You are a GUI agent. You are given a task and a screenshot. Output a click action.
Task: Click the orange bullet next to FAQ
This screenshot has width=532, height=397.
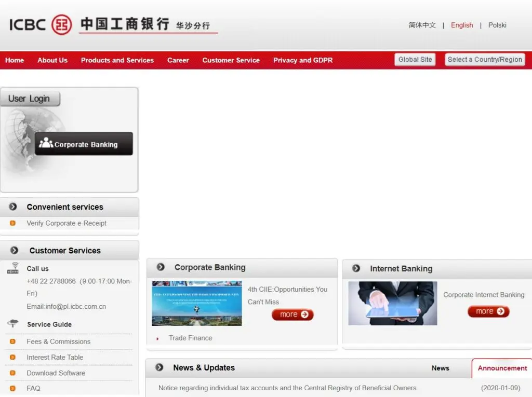tap(13, 388)
